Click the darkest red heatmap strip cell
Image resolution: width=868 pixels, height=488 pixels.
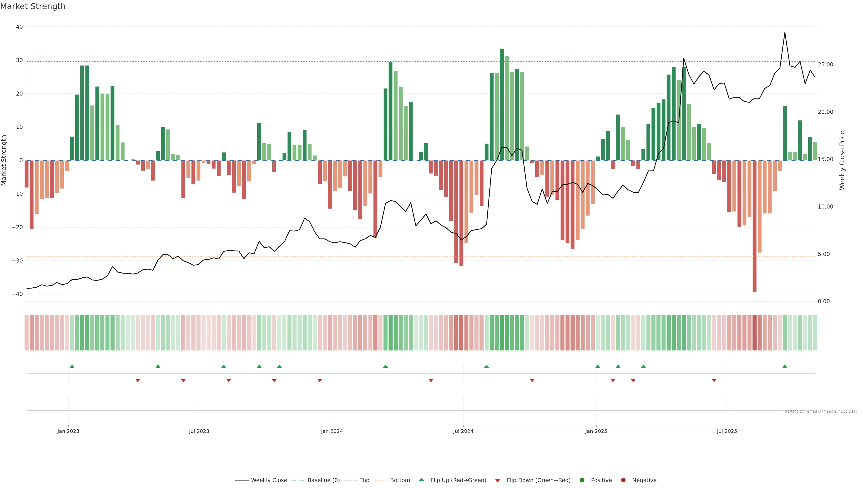pyautogui.click(x=755, y=332)
